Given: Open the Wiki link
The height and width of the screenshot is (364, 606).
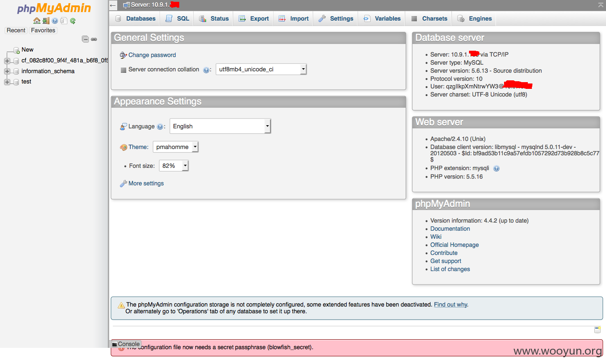Looking at the screenshot, I should (436, 237).
